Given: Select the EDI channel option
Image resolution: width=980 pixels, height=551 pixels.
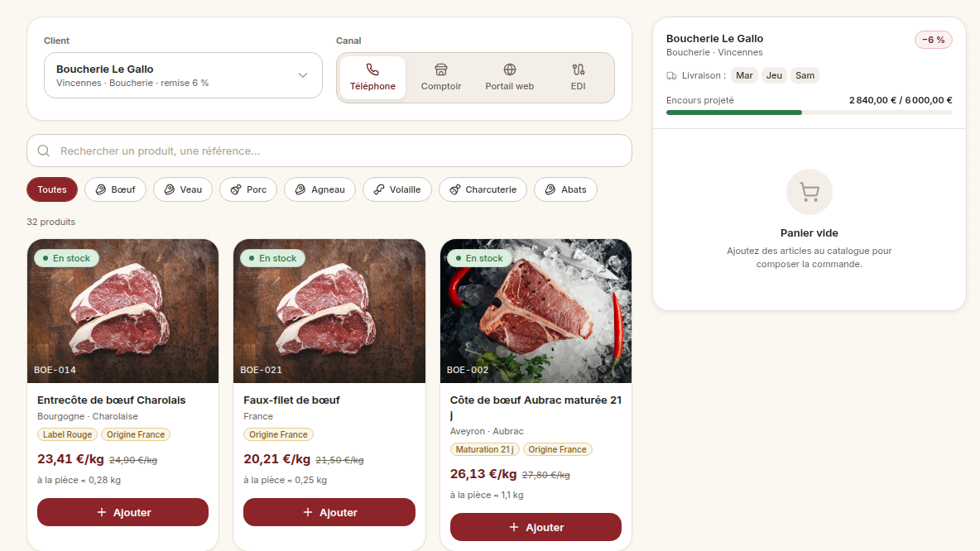Looking at the screenshot, I should tap(578, 78).
